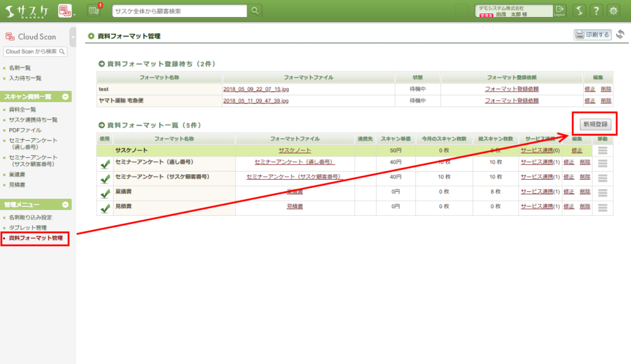The width and height of the screenshot is (631, 364).
Task: Click the refresh arrows icon beside print
Action: 620,35
